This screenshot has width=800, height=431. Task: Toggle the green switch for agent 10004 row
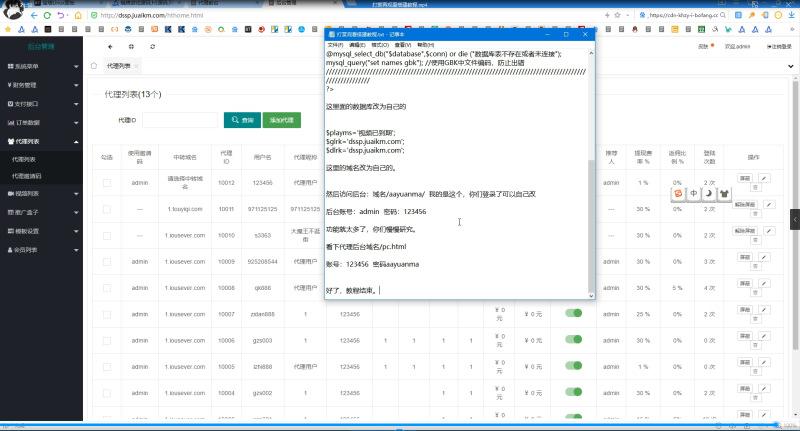click(573, 392)
